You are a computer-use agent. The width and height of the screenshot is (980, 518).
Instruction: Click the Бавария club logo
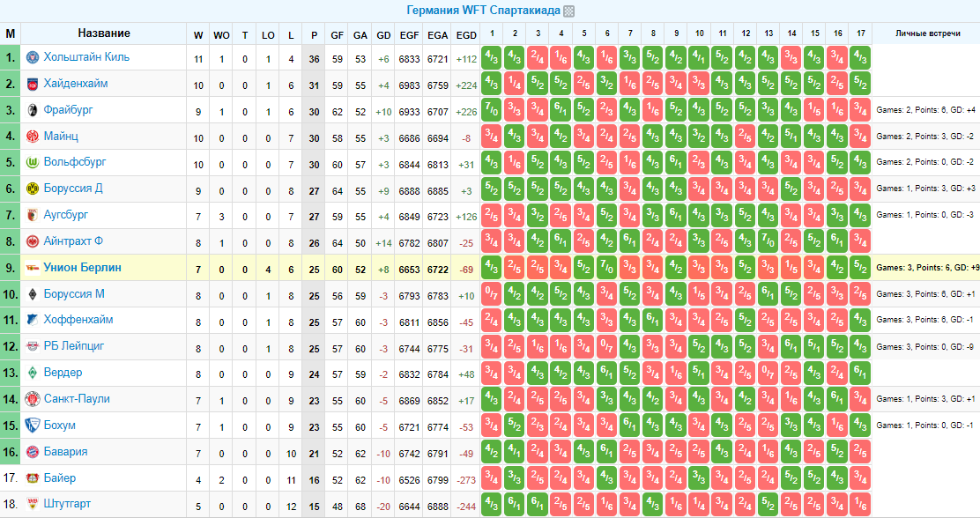tap(33, 452)
